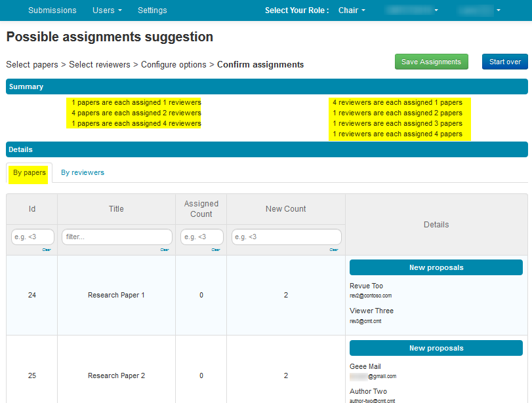This screenshot has height=403, width=532.
Task: Select the Research Paper 2 title cell
Action: [116, 375]
